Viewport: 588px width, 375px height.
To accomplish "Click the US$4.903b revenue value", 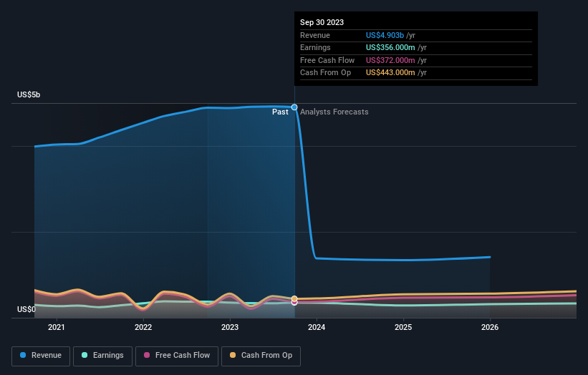I will click(x=385, y=35).
